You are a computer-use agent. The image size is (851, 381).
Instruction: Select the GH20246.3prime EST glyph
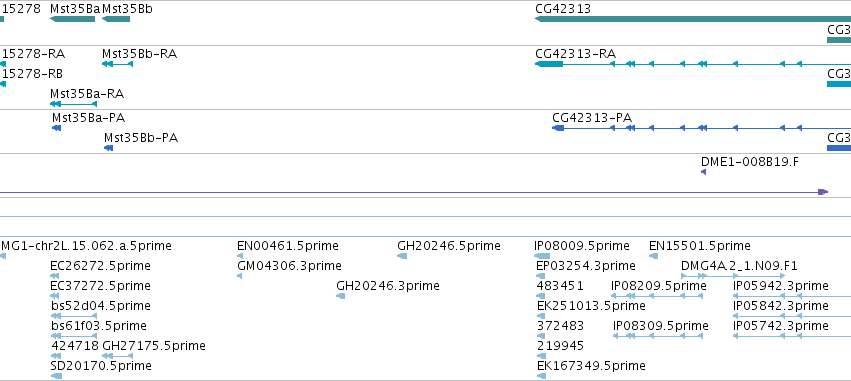pos(340,296)
